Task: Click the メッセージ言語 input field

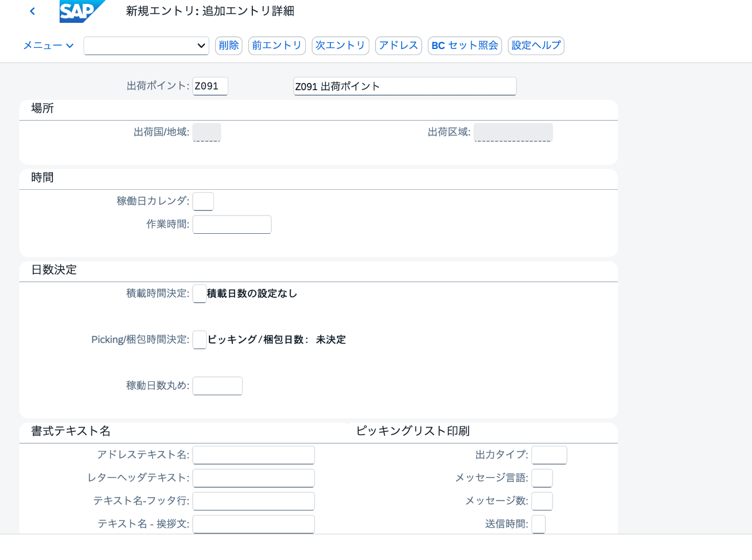Action: coord(542,478)
